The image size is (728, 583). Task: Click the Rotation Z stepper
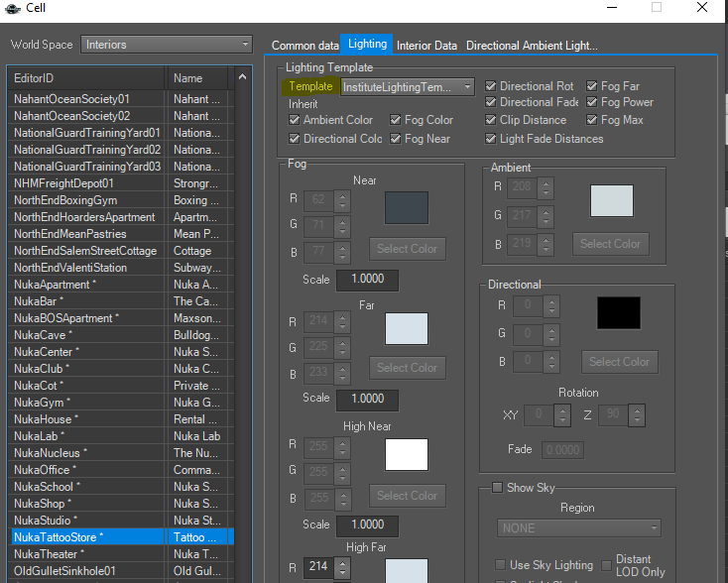click(637, 415)
